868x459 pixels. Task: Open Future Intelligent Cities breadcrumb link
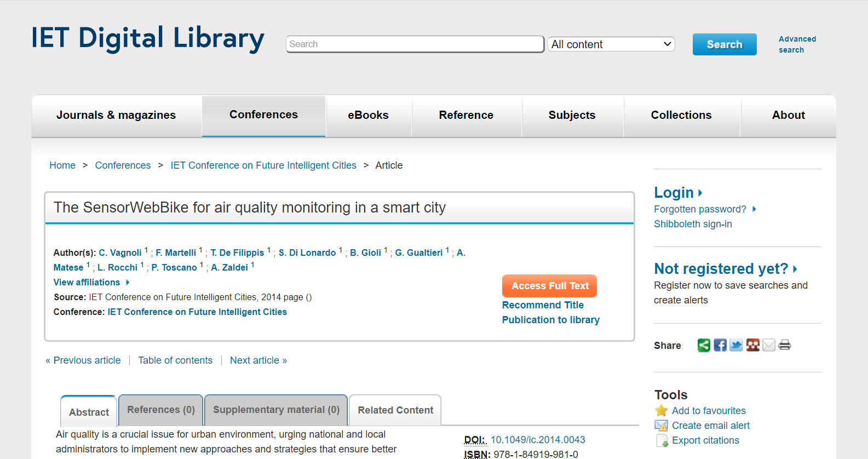click(263, 165)
